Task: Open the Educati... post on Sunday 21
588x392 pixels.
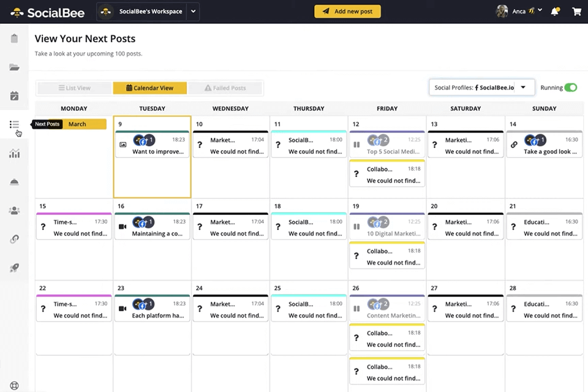Action: point(545,227)
